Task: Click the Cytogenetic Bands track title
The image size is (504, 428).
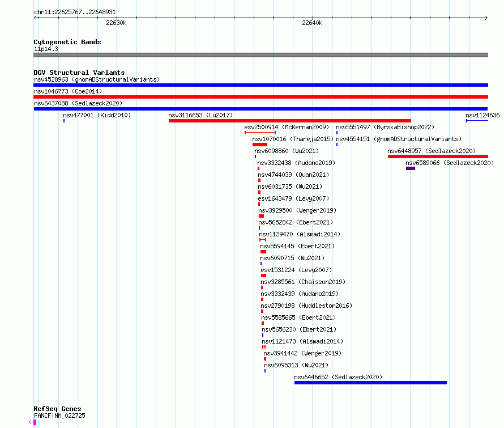Action: [x=67, y=42]
